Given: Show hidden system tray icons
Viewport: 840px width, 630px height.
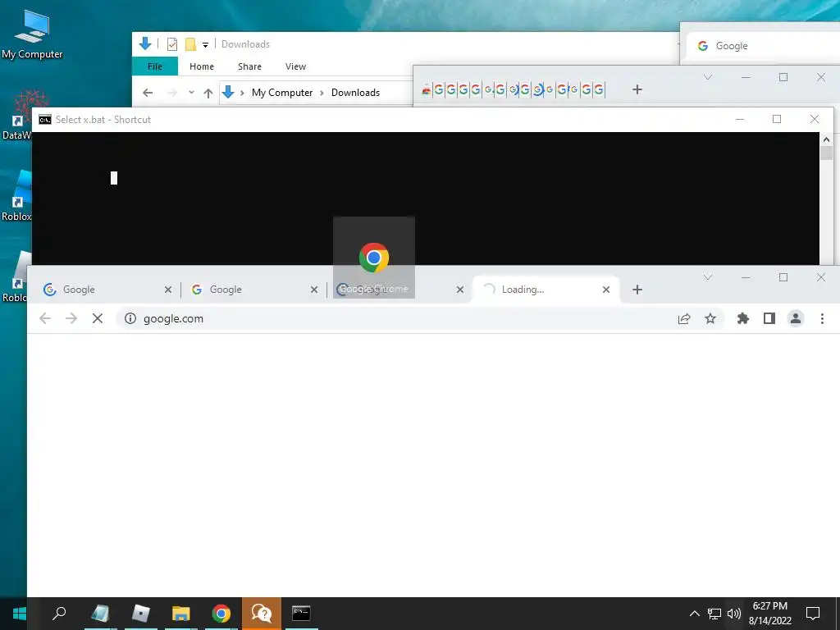Looking at the screenshot, I should [694, 614].
